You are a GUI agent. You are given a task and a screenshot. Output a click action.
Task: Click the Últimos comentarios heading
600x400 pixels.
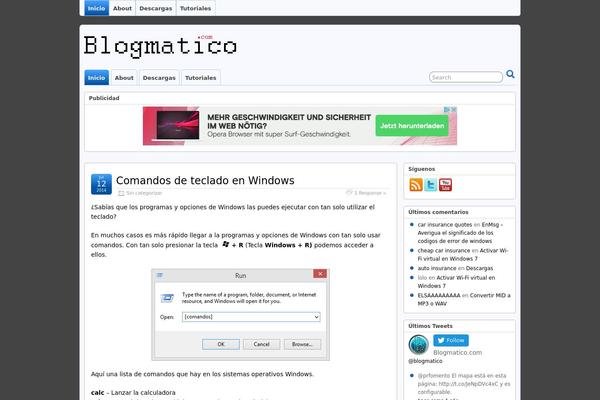438,212
